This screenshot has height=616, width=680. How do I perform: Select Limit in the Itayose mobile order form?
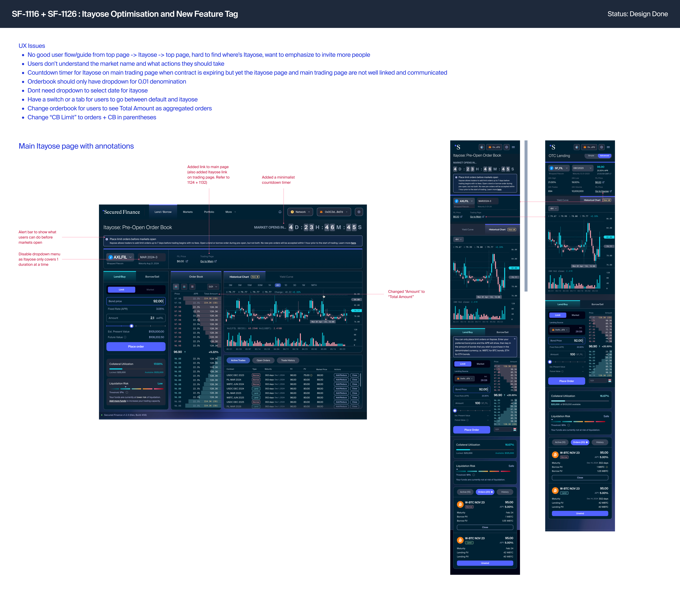(x=463, y=364)
